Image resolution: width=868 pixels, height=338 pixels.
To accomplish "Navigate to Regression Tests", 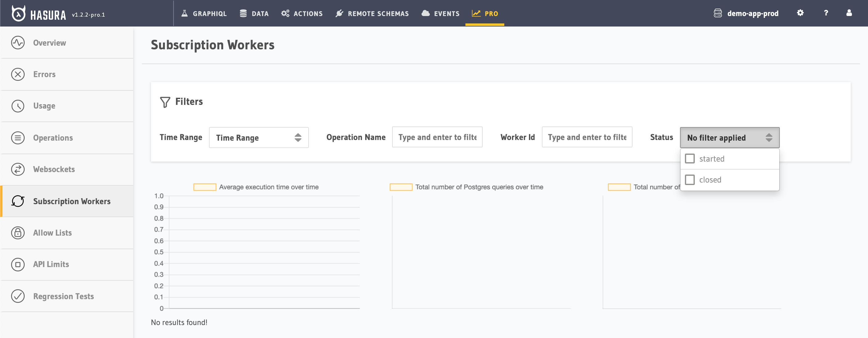I will tap(63, 296).
